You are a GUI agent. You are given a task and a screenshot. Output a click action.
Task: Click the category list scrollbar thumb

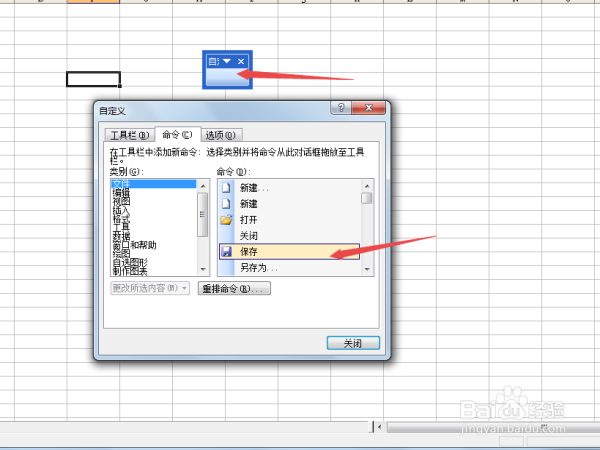[x=203, y=215]
